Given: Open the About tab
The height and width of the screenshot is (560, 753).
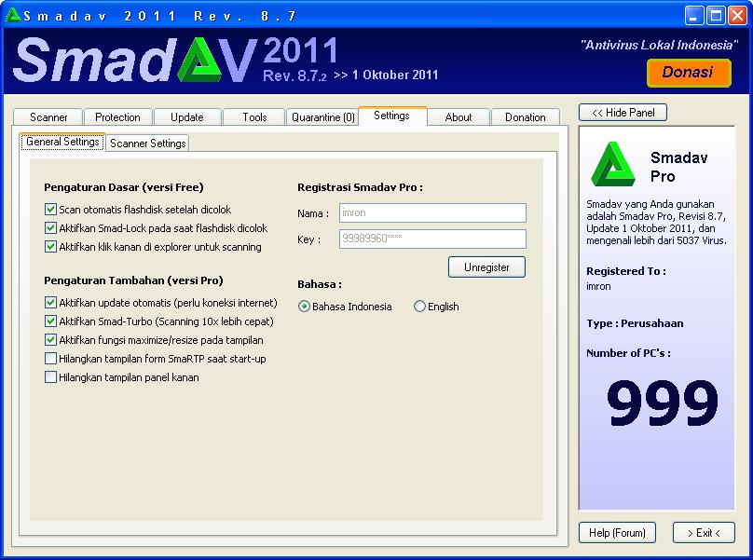Looking at the screenshot, I should click(459, 117).
